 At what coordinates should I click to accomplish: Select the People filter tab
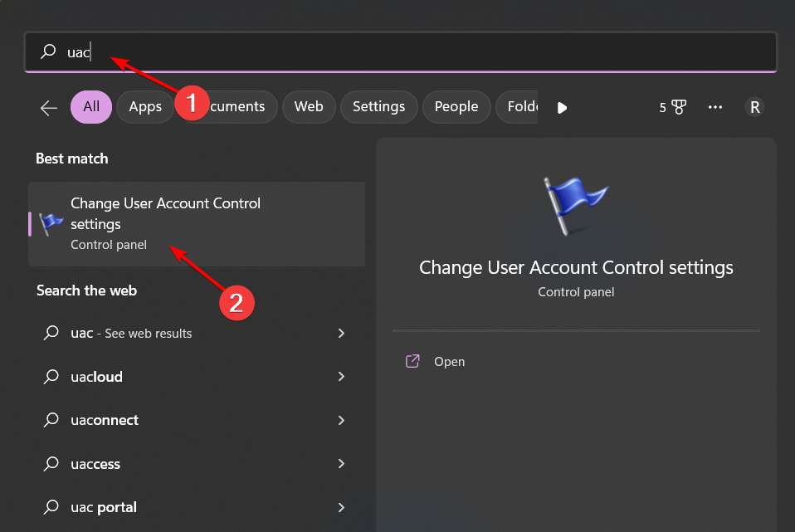click(456, 107)
